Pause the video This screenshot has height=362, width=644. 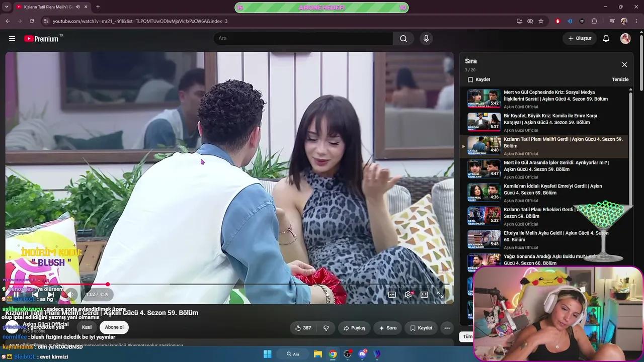coord(17,295)
